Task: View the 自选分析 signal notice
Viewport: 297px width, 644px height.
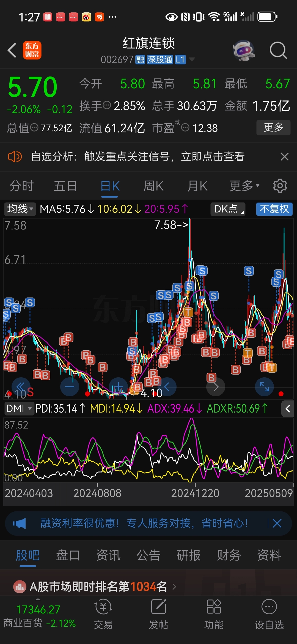Action: pos(138,157)
